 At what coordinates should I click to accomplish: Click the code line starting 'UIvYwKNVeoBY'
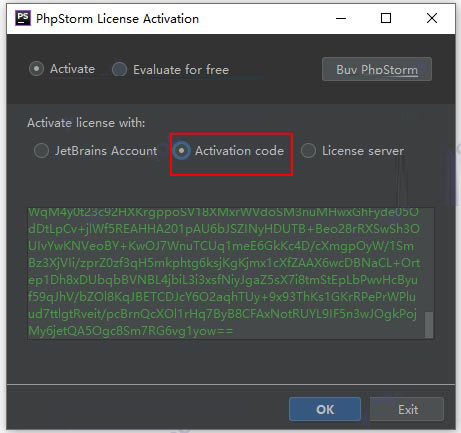221,246
